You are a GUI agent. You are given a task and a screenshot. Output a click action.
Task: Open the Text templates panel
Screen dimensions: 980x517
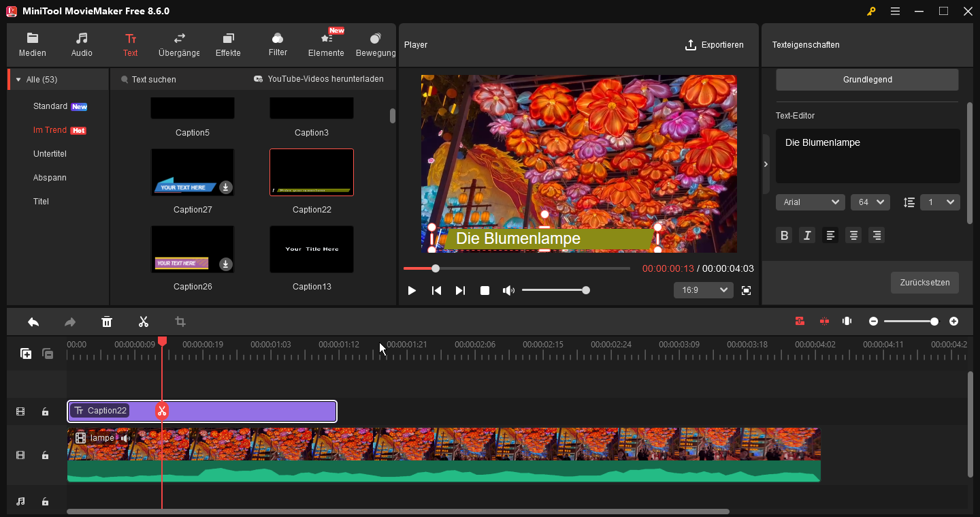(x=130, y=44)
